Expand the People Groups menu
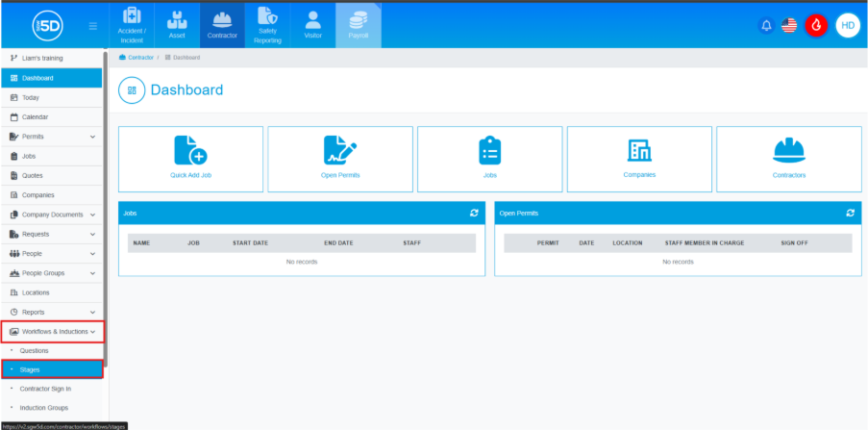This screenshot has width=868, height=430. pos(92,273)
